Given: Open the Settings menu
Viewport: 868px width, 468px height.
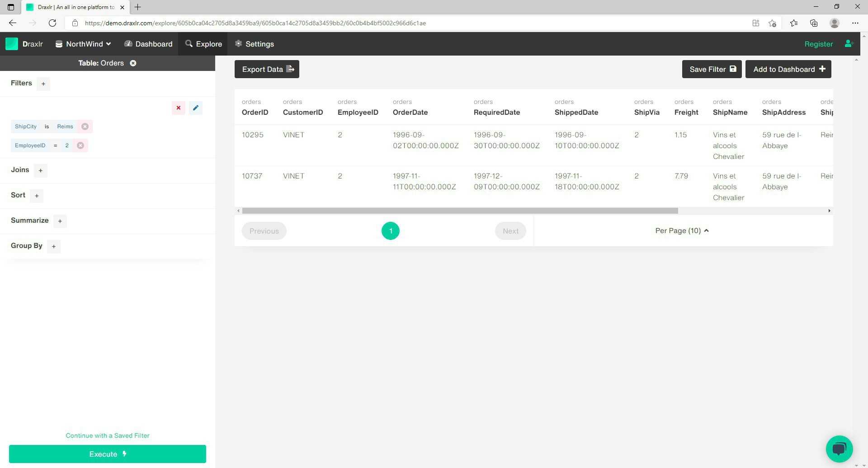Looking at the screenshot, I should coord(255,44).
